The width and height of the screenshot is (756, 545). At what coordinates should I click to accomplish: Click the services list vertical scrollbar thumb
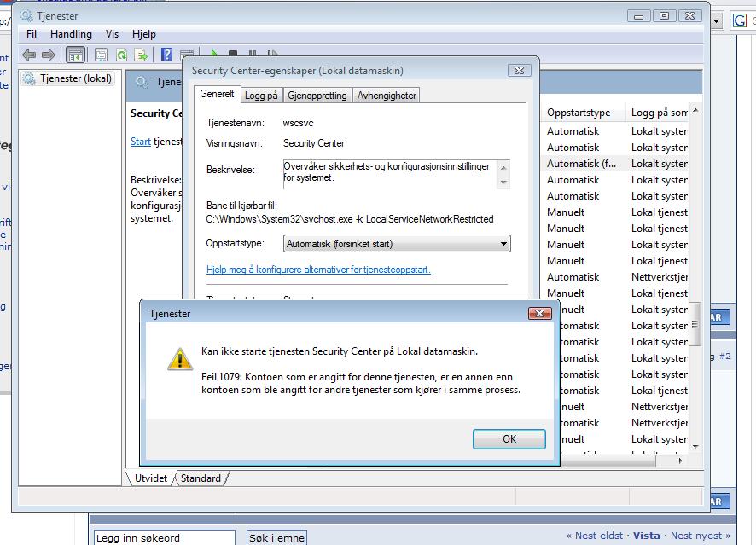click(695, 324)
